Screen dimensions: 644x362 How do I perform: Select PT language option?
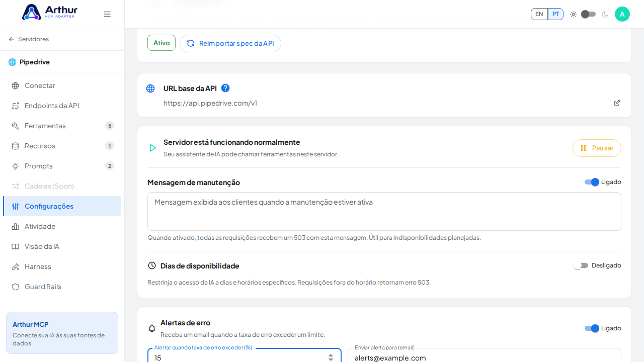(x=555, y=14)
